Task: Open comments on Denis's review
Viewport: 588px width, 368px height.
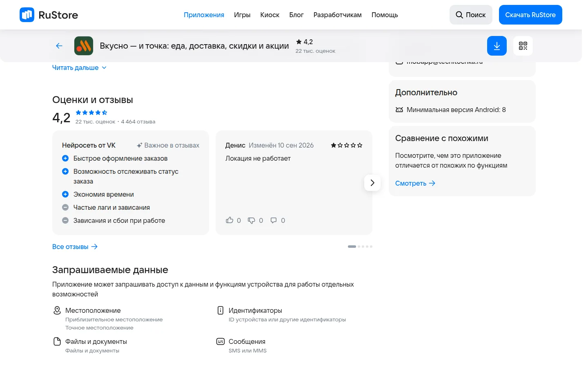Action: (274, 220)
